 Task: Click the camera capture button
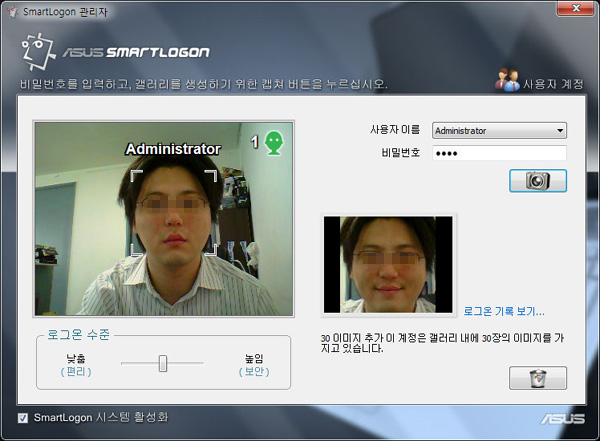coord(538,181)
